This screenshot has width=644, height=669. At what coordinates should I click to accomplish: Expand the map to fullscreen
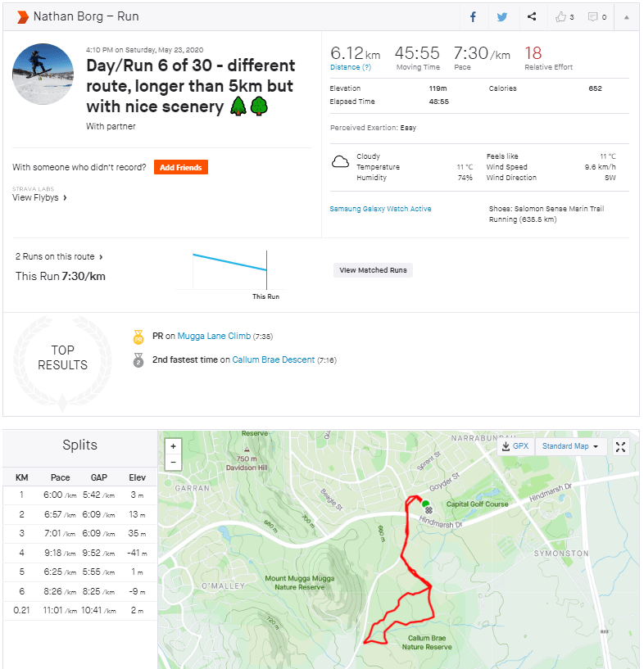click(x=620, y=446)
